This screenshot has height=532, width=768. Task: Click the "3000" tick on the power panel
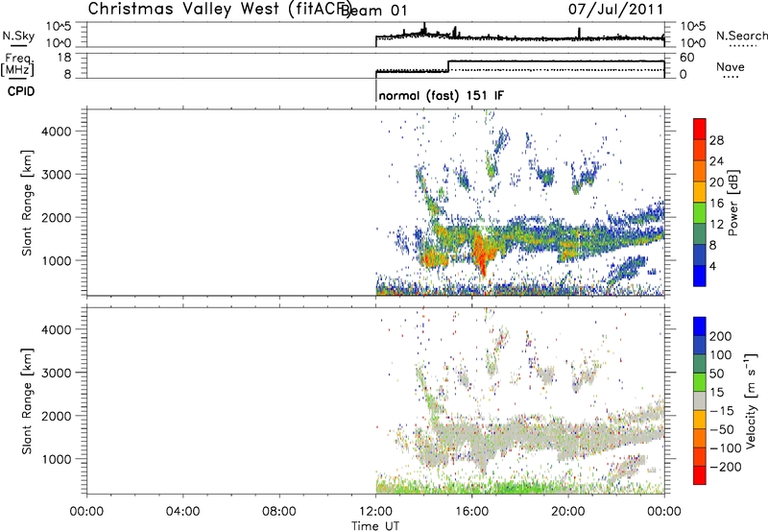coord(57,175)
